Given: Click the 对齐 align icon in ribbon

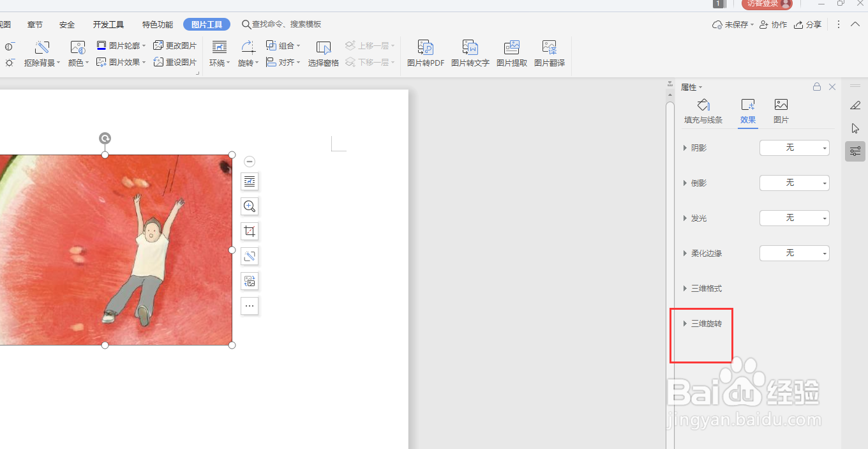Looking at the screenshot, I should (x=283, y=62).
